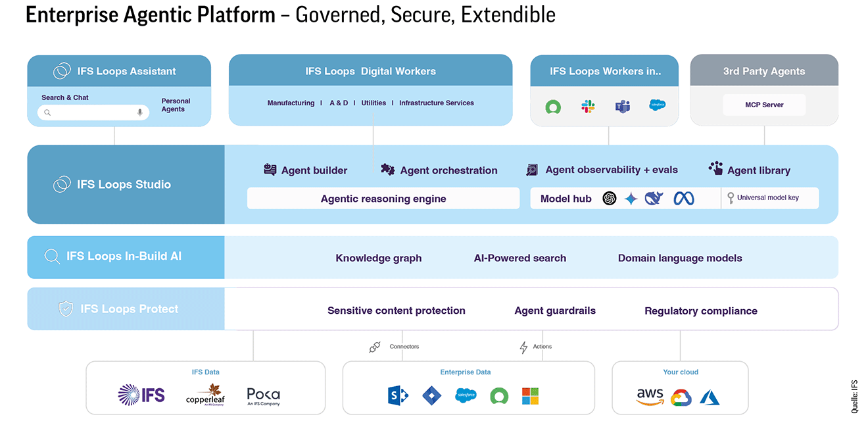Select the Universal model key box
868x448 pixels.
coord(769,198)
